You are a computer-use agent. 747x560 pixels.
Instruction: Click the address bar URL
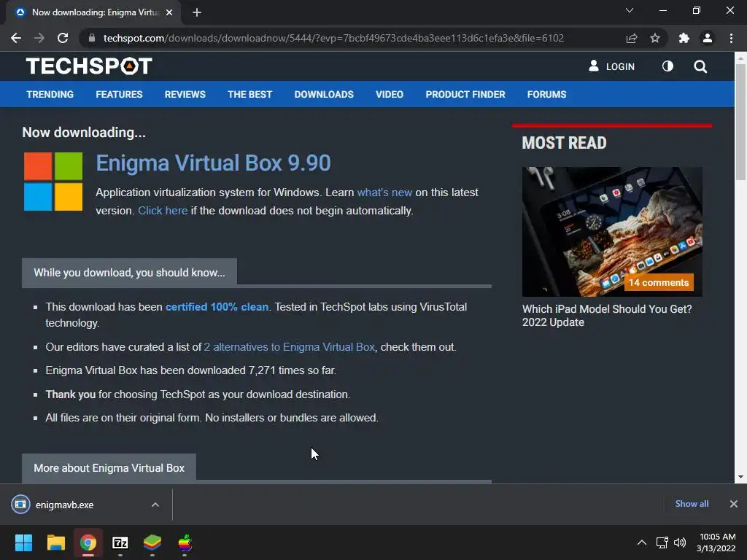click(x=333, y=38)
